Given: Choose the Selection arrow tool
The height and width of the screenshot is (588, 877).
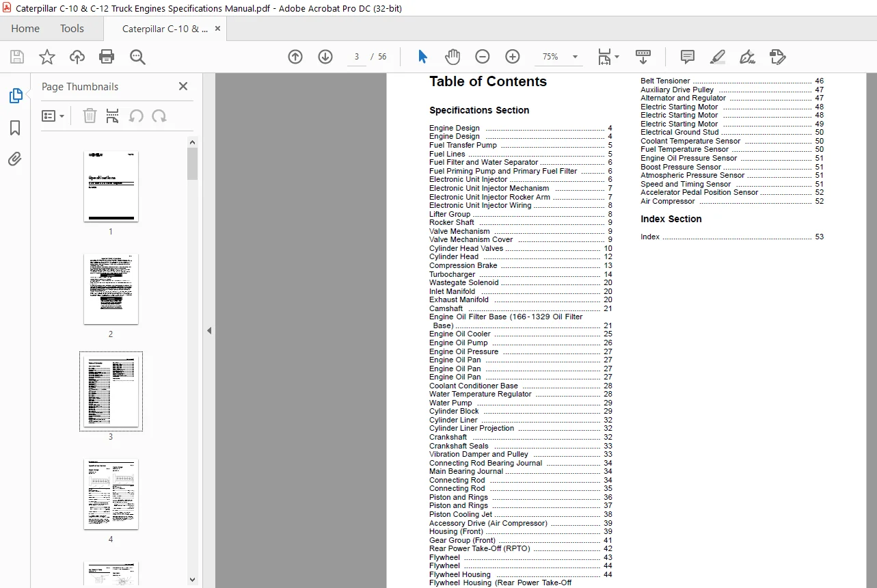Looking at the screenshot, I should (x=422, y=57).
